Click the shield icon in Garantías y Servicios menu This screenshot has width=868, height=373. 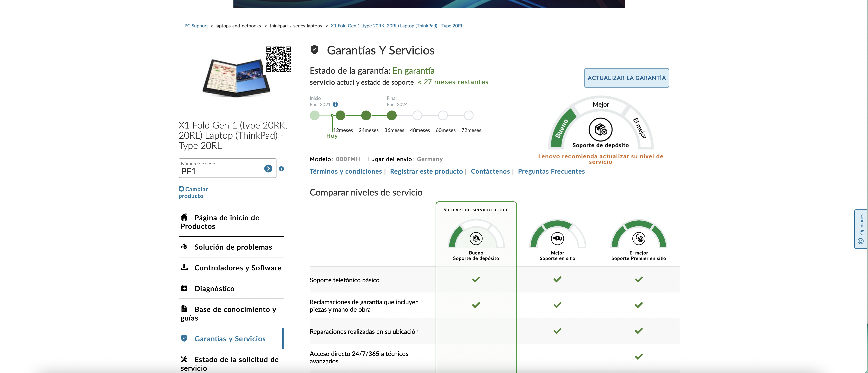pos(184,338)
